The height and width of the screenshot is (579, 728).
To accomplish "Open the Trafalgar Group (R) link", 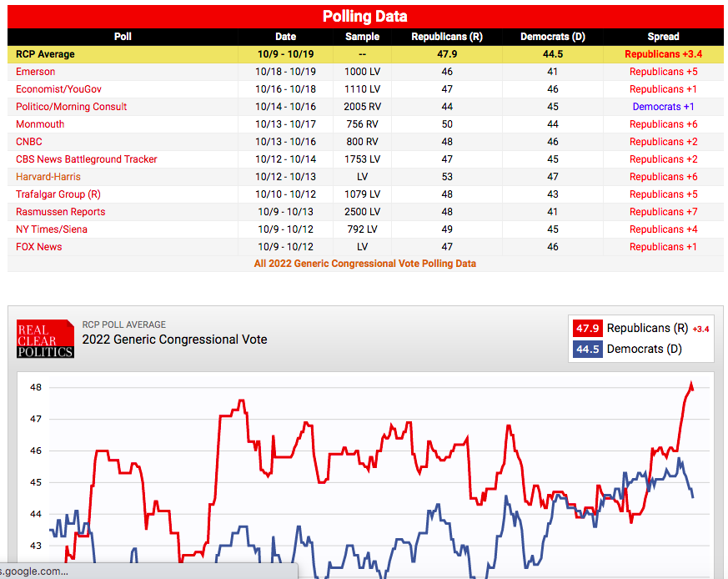I will [x=58, y=194].
